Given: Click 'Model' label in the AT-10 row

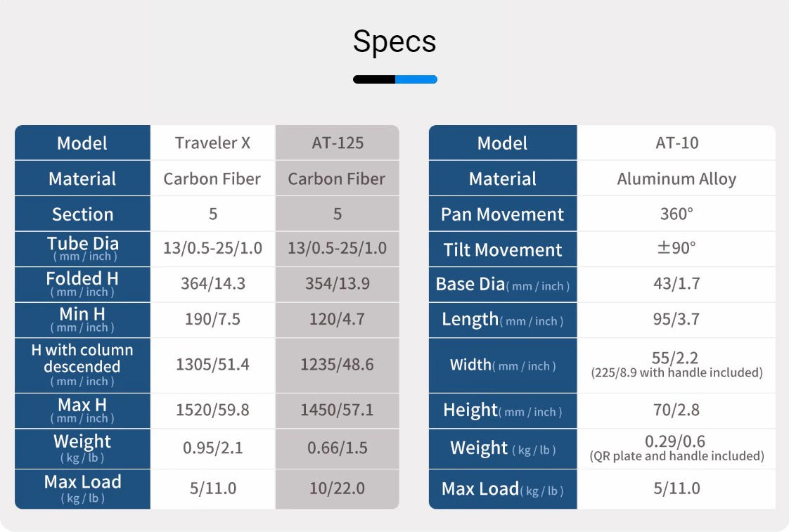Looking at the screenshot, I should pyautogui.click(x=503, y=143).
